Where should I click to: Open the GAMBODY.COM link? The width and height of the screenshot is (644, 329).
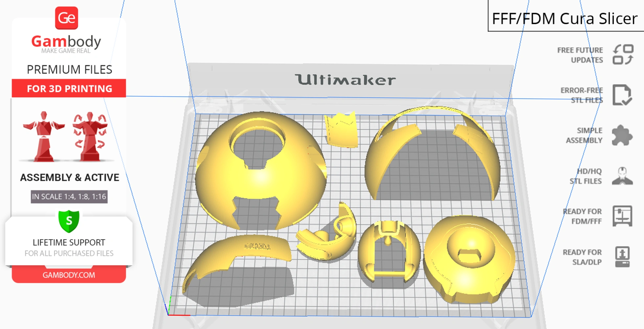[x=69, y=275]
